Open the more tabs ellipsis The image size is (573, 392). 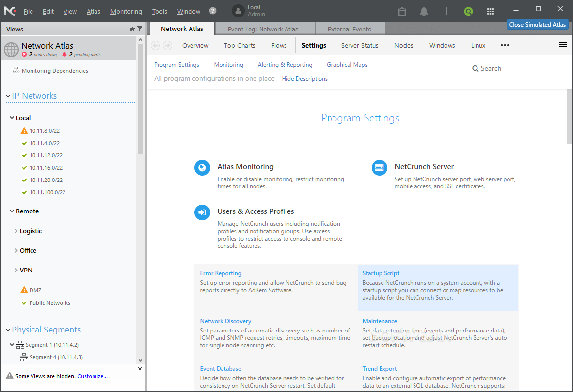click(x=505, y=45)
